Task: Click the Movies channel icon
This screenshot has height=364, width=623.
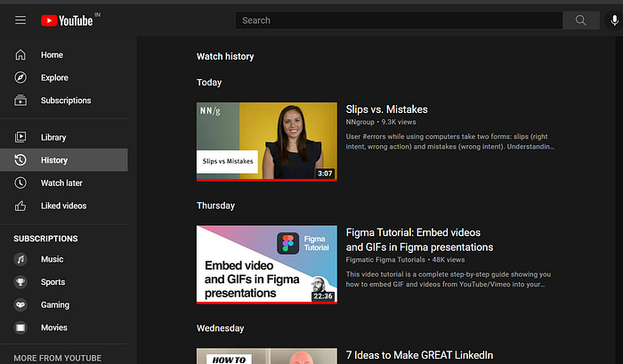Action: tap(20, 328)
